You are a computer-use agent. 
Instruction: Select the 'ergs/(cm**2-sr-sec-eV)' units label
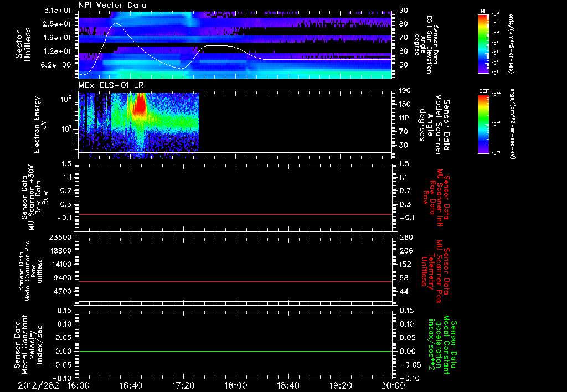[512, 124]
